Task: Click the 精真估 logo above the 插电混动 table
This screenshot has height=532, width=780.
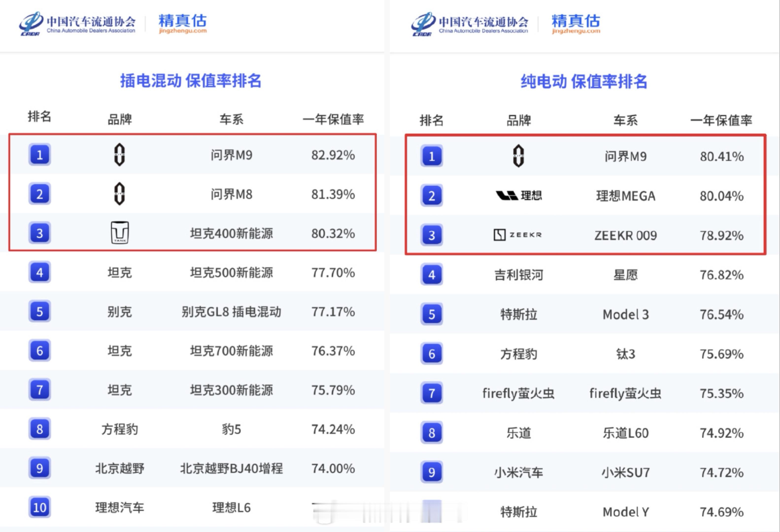Action: pos(183,23)
